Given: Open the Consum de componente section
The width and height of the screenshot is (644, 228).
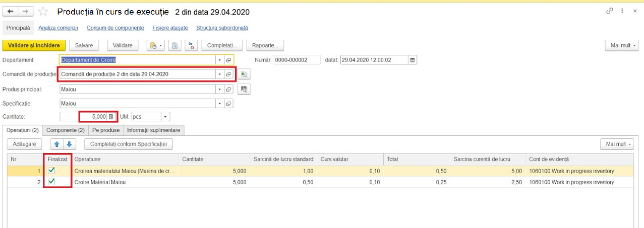Looking at the screenshot, I should 115,28.
